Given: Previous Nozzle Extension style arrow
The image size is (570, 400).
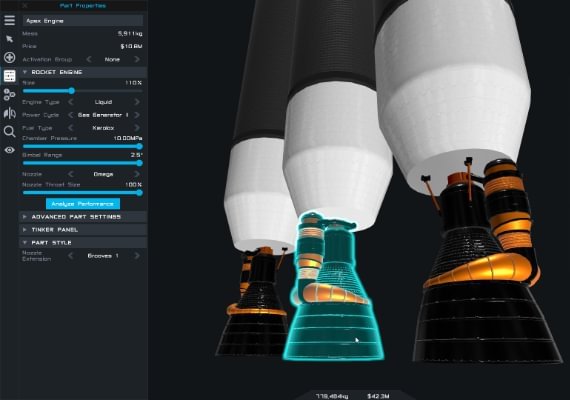Looking at the screenshot, I should pos(71,256).
